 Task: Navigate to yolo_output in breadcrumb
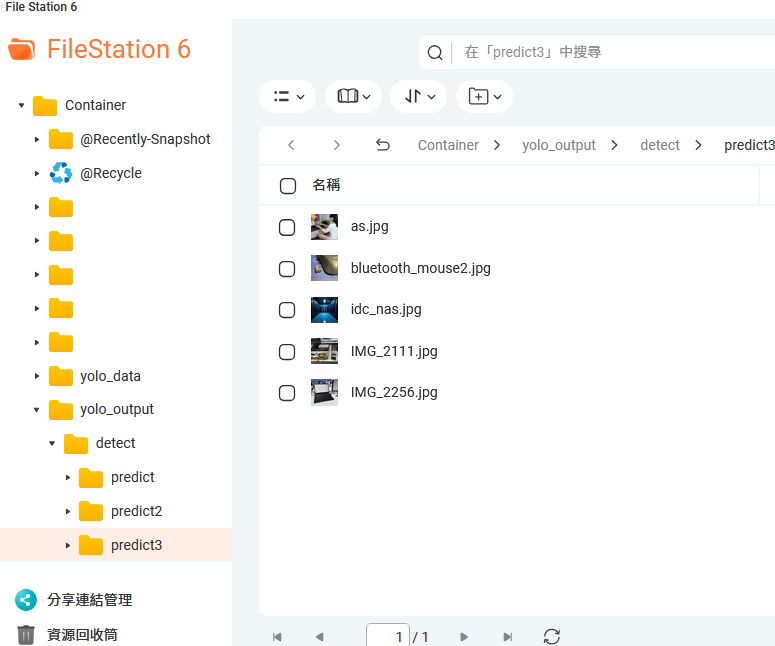(x=558, y=145)
